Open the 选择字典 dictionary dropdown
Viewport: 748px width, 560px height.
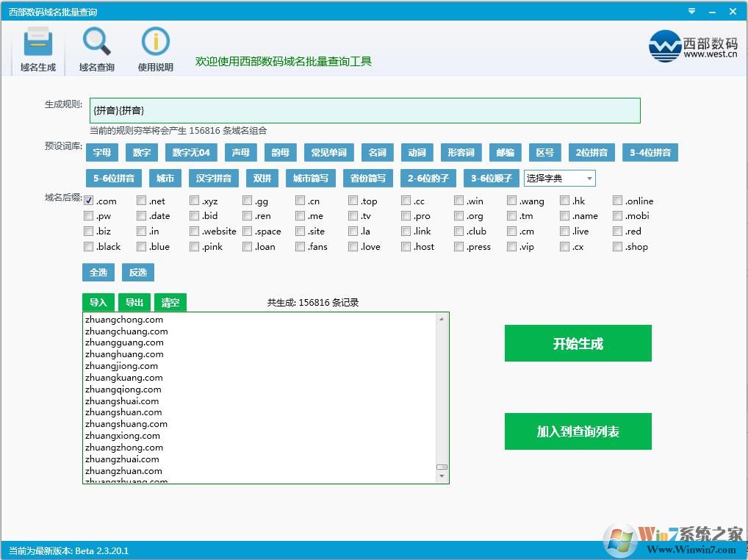pyautogui.click(x=558, y=178)
